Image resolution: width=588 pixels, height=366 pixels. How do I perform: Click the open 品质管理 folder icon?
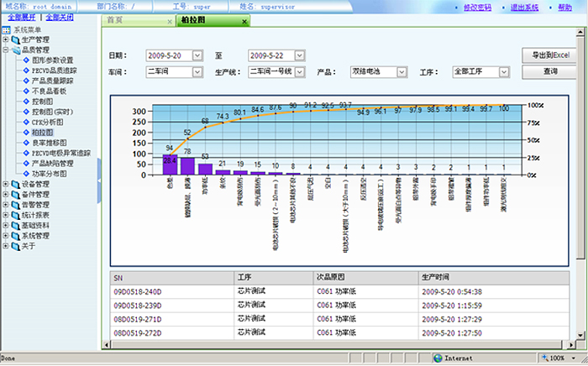pos(16,50)
